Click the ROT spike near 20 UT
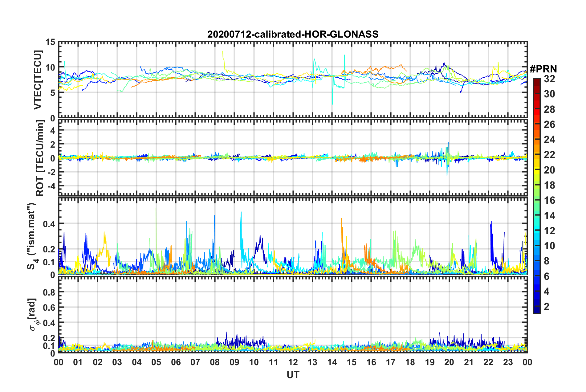 447,159
